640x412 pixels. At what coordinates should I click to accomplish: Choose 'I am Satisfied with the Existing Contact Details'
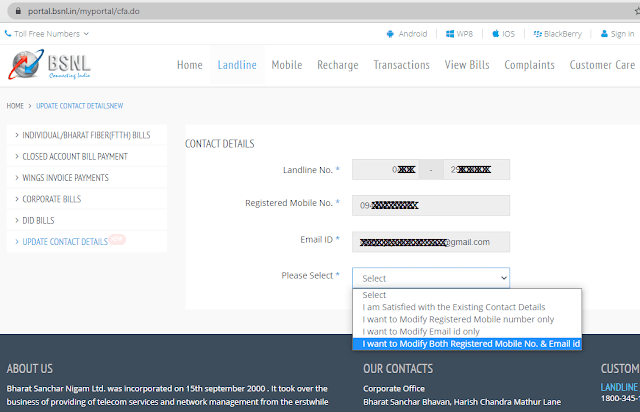click(x=467, y=307)
